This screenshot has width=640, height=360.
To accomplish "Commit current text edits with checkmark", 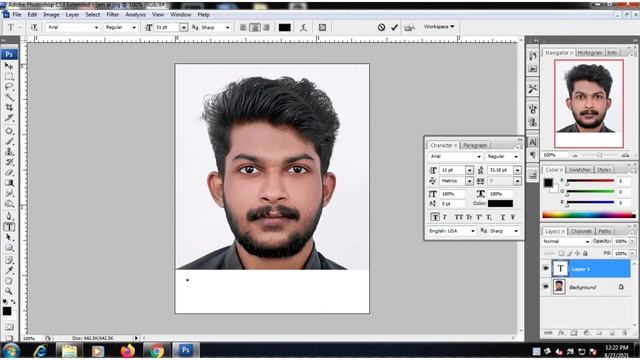I will 394,27.
